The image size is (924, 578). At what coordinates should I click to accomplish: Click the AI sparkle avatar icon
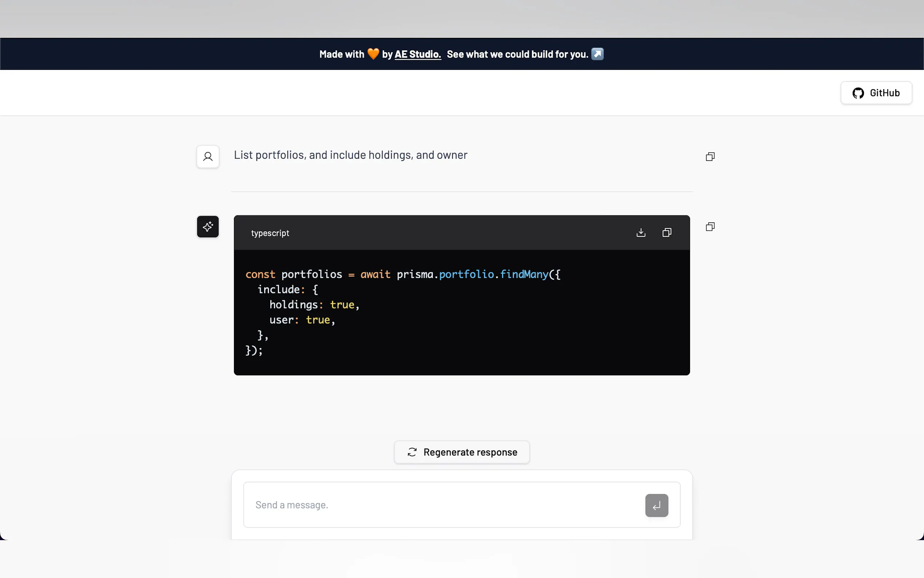point(208,227)
